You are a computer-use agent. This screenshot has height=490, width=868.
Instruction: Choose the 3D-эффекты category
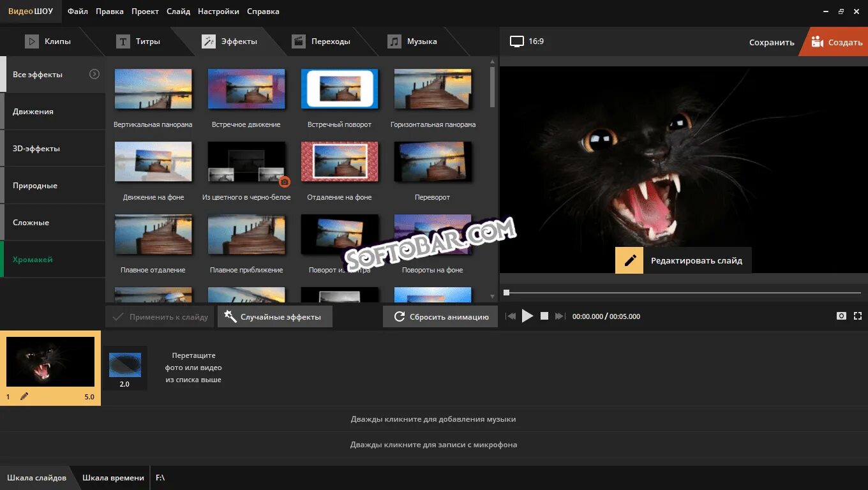(x=53, y=149)
